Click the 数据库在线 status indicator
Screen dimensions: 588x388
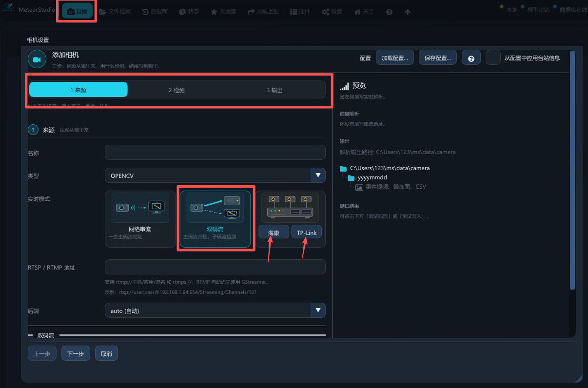tap(570, 9)
